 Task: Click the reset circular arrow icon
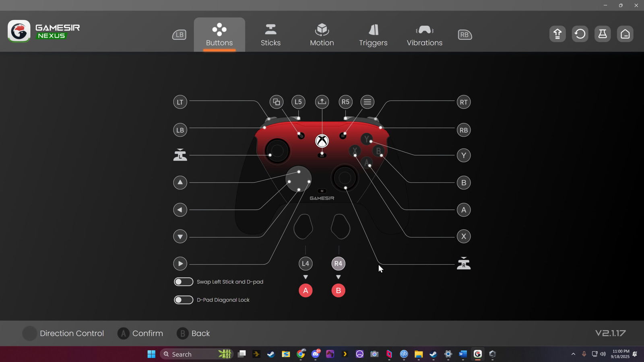tap(580, 34)
